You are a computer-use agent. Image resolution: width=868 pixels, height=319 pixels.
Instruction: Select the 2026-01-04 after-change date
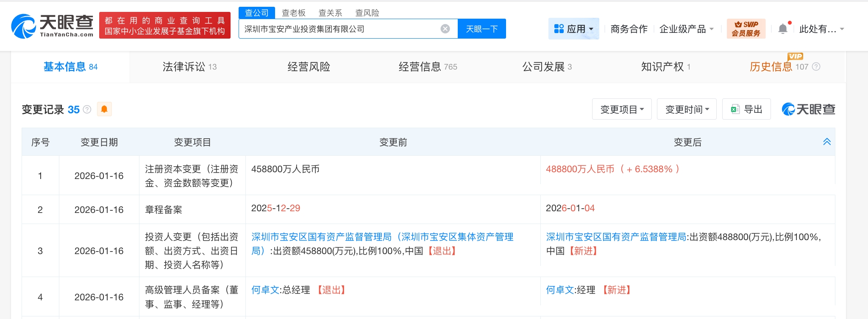tap(570, 208)
